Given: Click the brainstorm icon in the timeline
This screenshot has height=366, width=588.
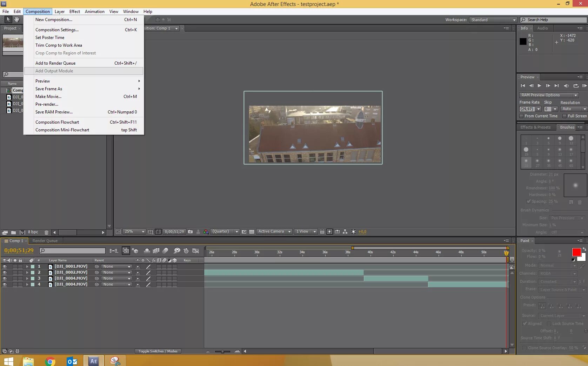Looking at the screenshot, I should tap(177, 250).
